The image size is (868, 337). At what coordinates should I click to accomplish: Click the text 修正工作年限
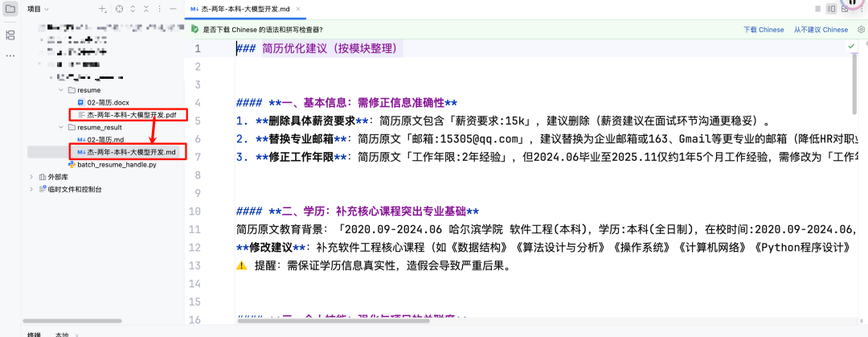(301, 157)
